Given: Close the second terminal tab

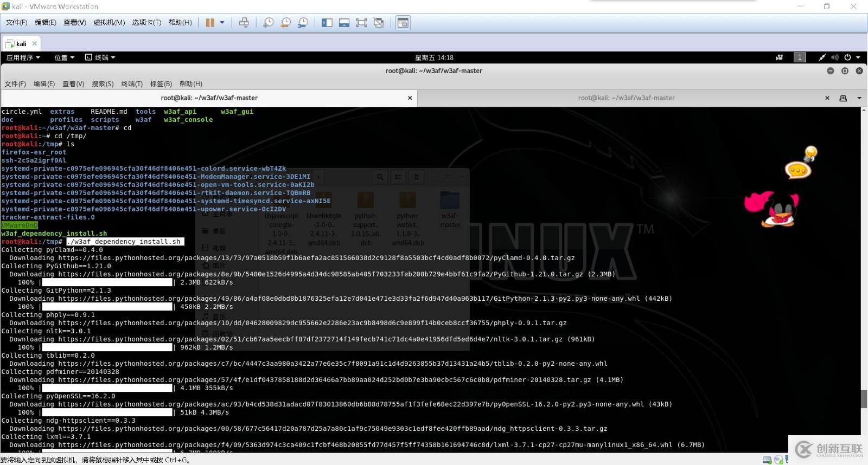Looking at the screenshot, I should (827, 98).
